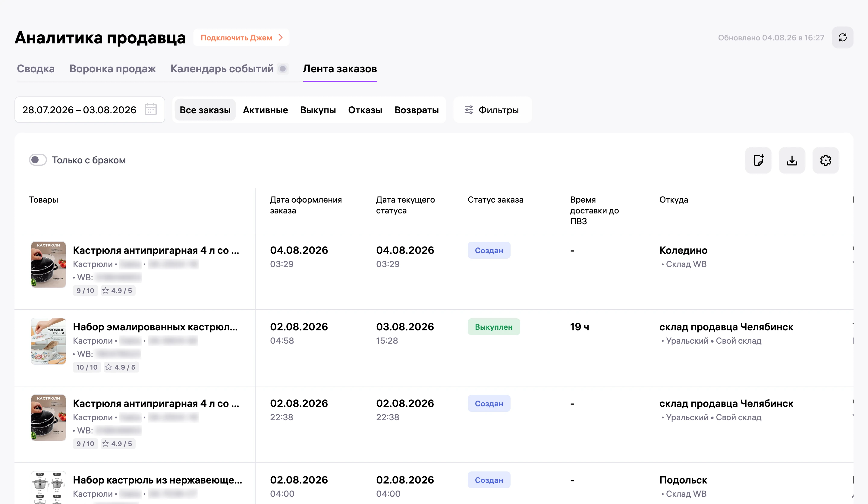Click the Выкуплен status badge

click(x=494, y=327)
